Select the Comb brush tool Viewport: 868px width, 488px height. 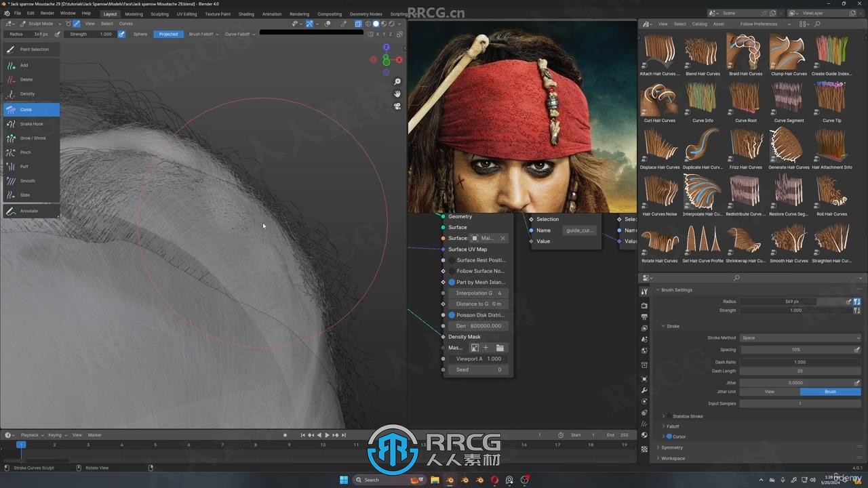[31, 109]
